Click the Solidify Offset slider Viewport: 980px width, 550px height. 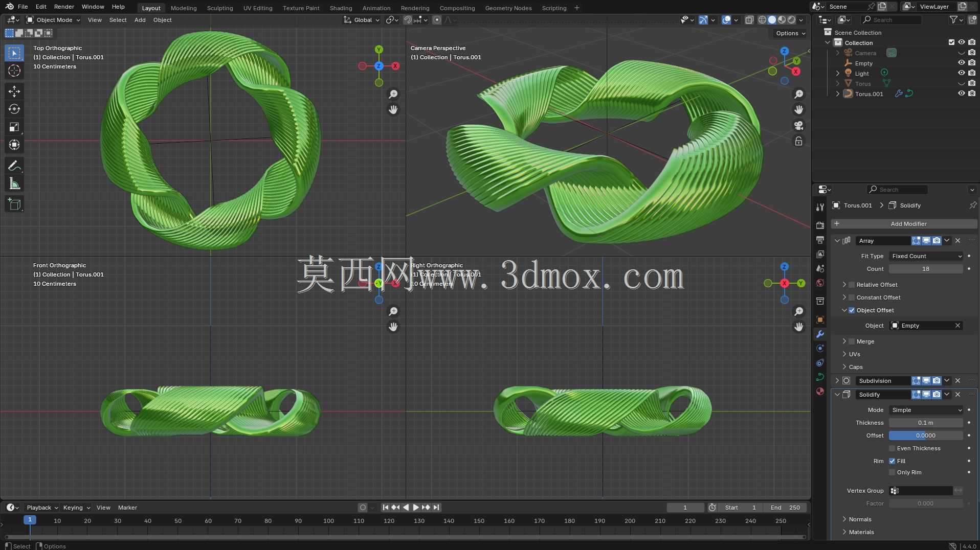926,436
